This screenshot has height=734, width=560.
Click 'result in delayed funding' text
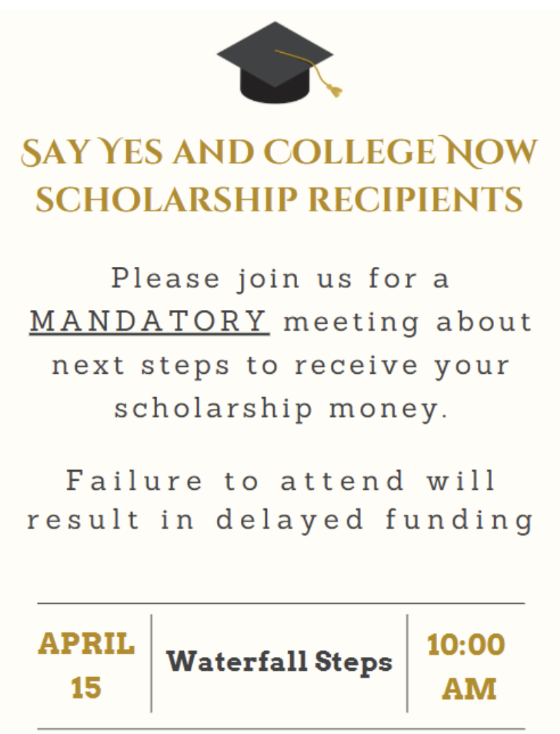[281, 520]
